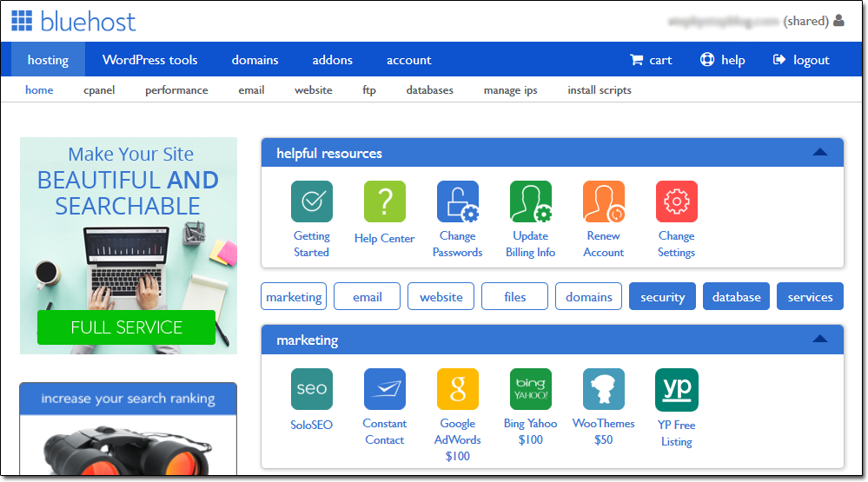The width and height of the screenshot is (868, 482).
Task: Go to the home sub-menu item
Action: pos(39,89)
